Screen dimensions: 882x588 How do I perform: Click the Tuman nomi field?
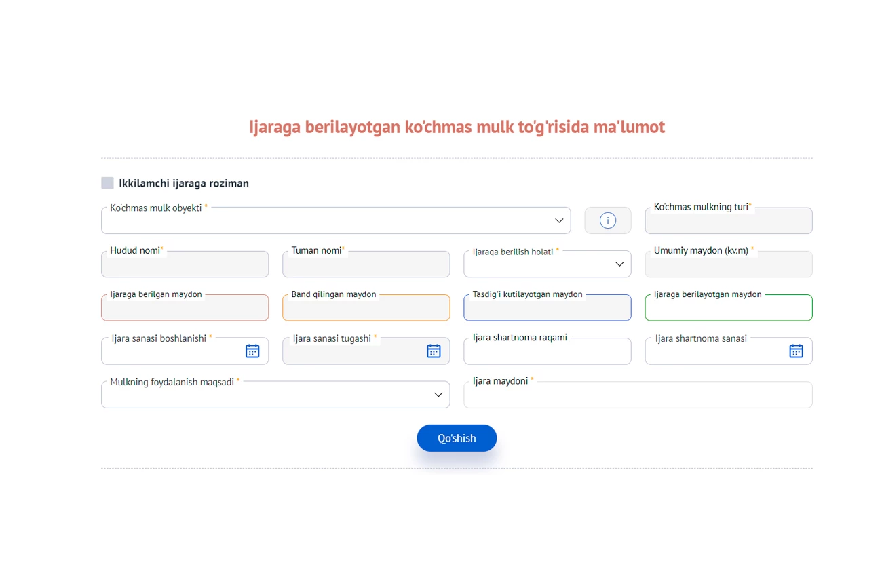[366, 264]
